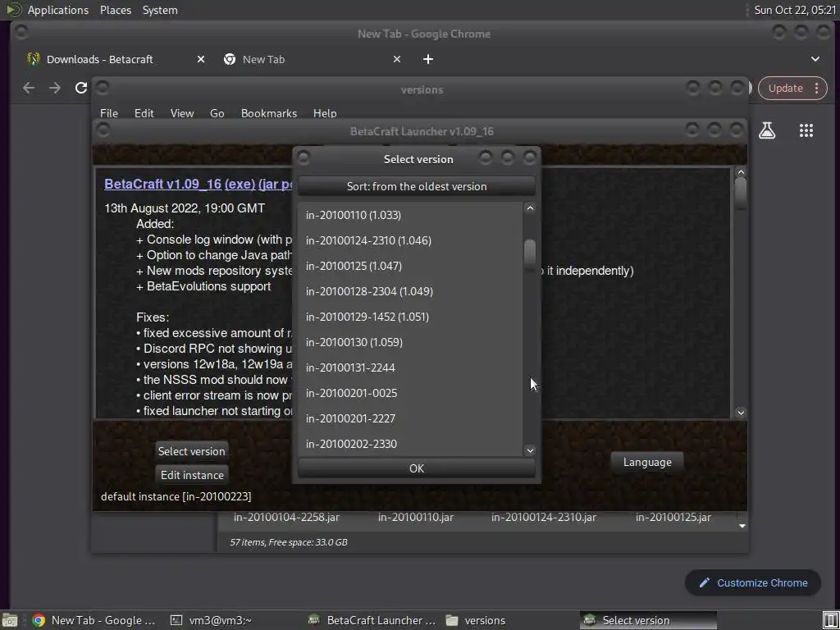Open BetaCraft v1.09_16 changelog link
The image size is (840, 630).
(x=163, y=184)
